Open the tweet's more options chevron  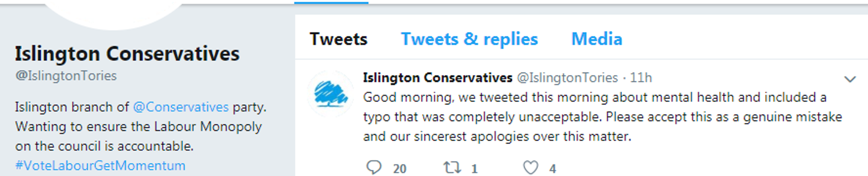click(x=850, y=79)
